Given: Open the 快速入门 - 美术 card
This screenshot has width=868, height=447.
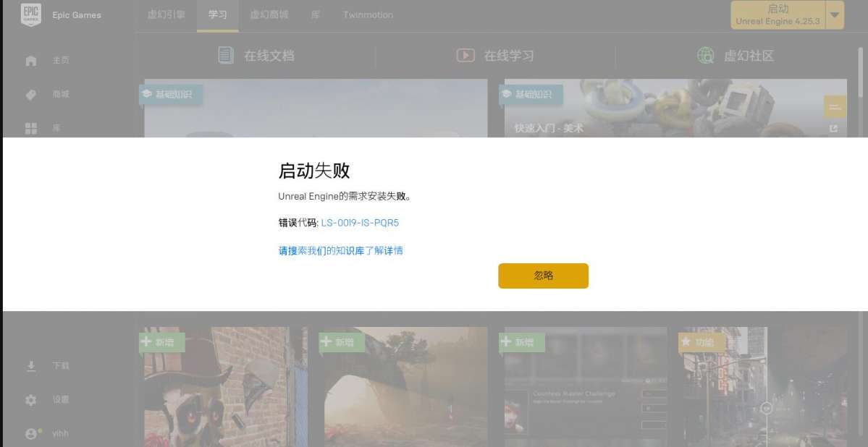Looking at the screenshot, I should coord(675,108).
